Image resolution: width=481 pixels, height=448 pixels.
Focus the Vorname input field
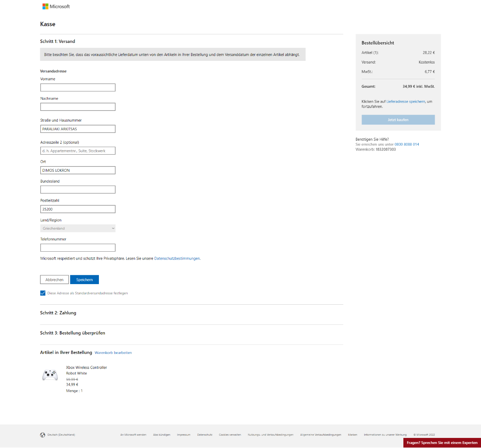tap(78, 87)
